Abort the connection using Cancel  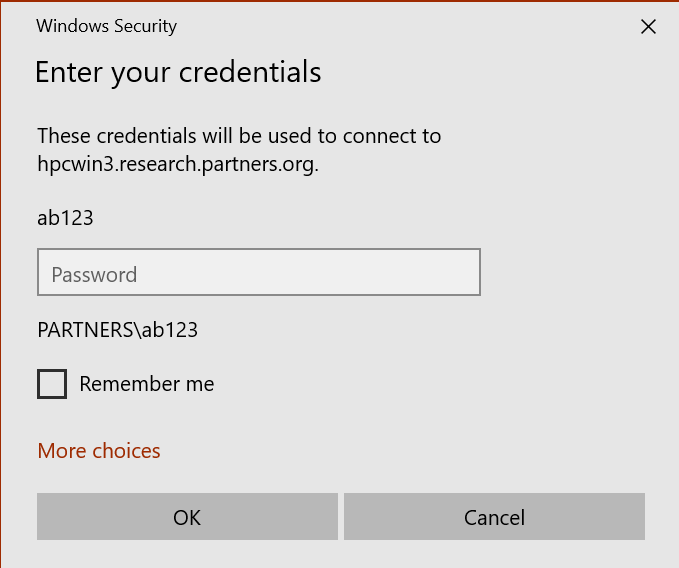[x=495, y=516]
